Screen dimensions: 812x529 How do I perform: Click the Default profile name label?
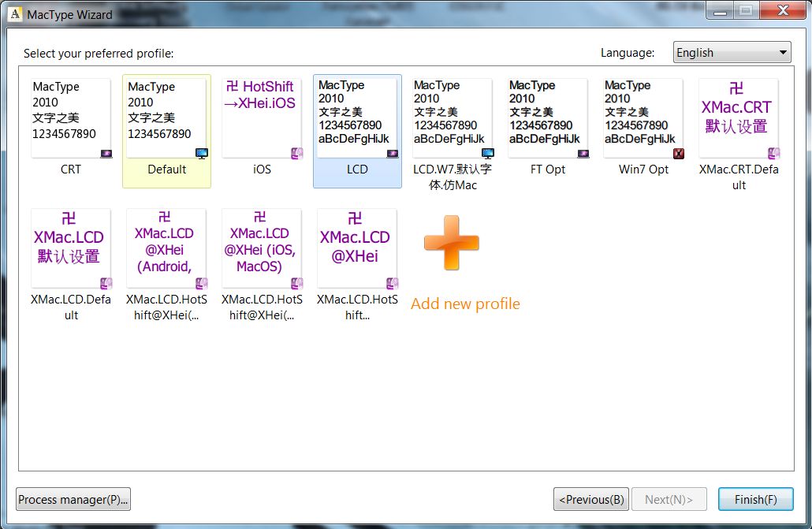tap(167, 170)
